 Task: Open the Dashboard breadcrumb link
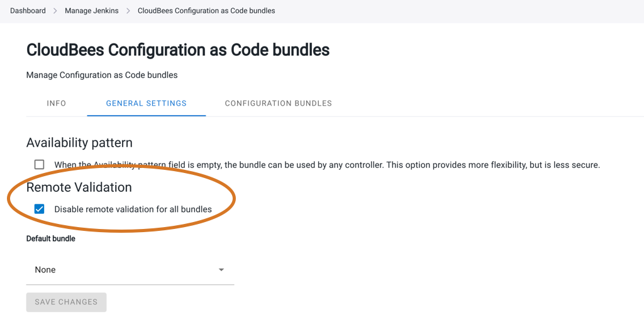tap(28, 11)
